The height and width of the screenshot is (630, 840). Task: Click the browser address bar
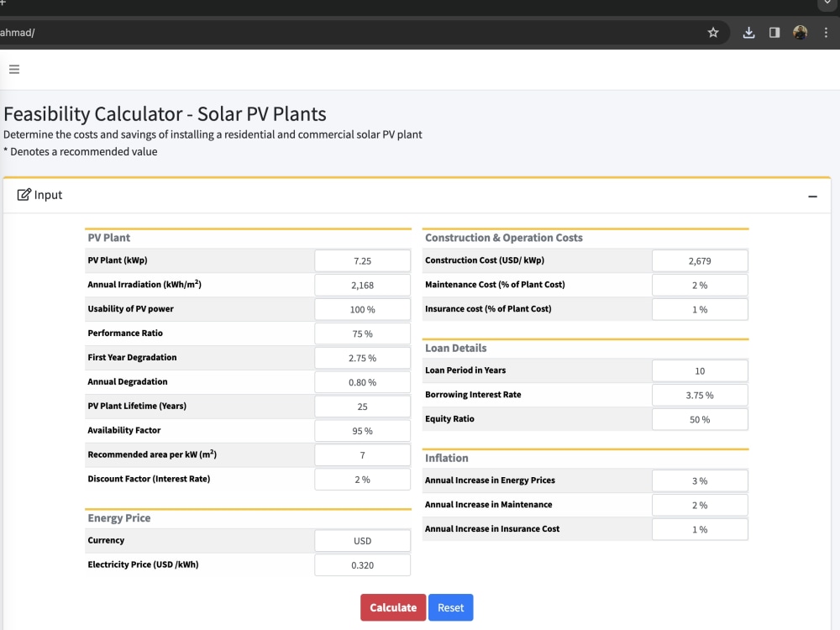click(x=336, y=32)
